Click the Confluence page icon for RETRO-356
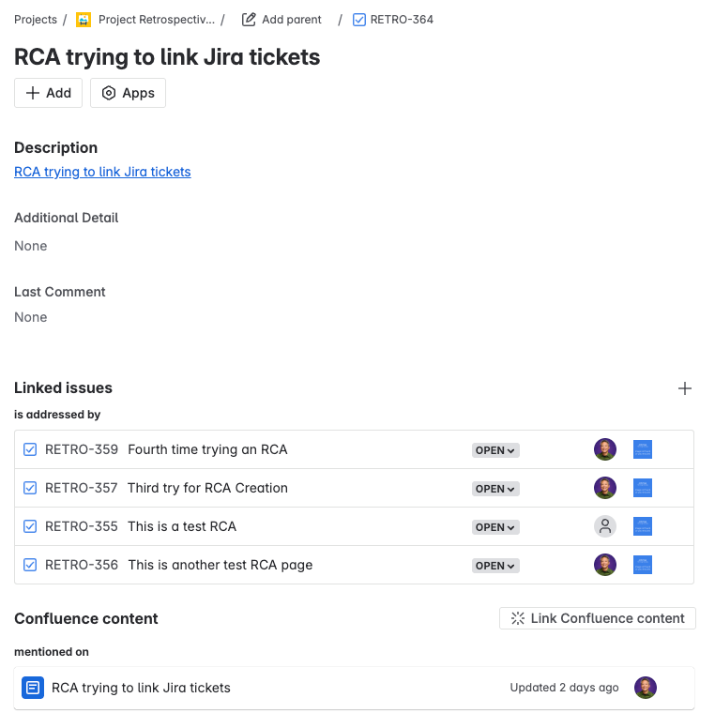 643,565
